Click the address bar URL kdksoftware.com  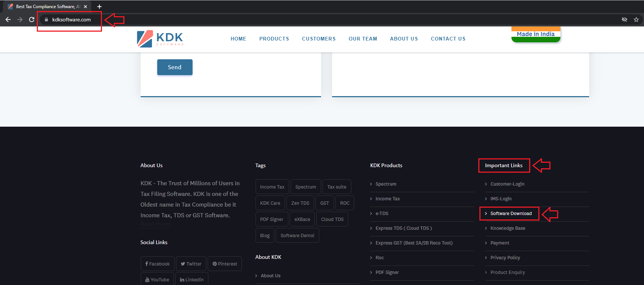tap(71, 20)
